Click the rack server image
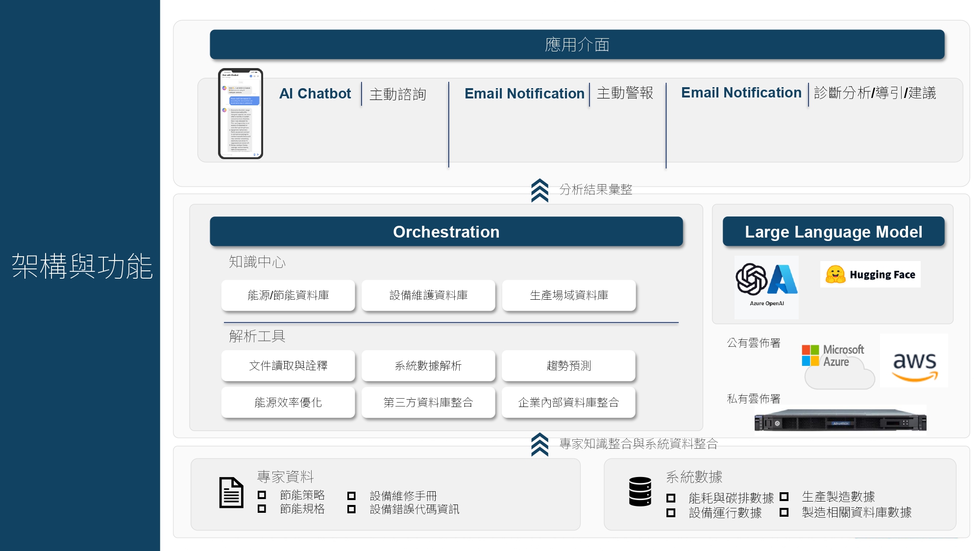Image resolution: width=980 pixels, height=551 pixels. click(840, 421)
